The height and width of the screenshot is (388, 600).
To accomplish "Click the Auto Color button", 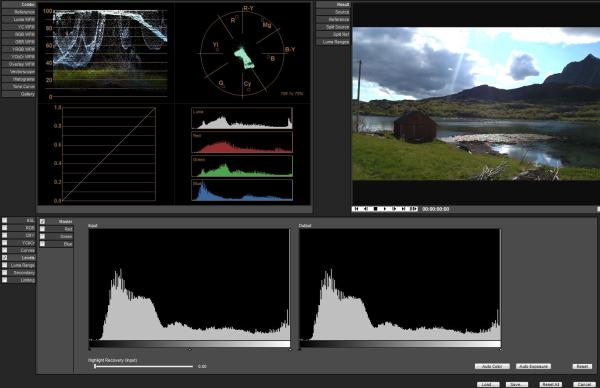I will pos(492,366).
